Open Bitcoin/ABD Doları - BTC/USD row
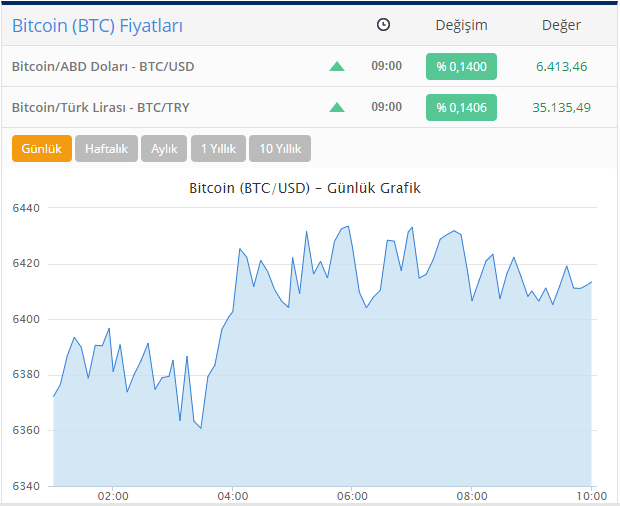Viewport: 620px width, 506px height. coord(310,66)
